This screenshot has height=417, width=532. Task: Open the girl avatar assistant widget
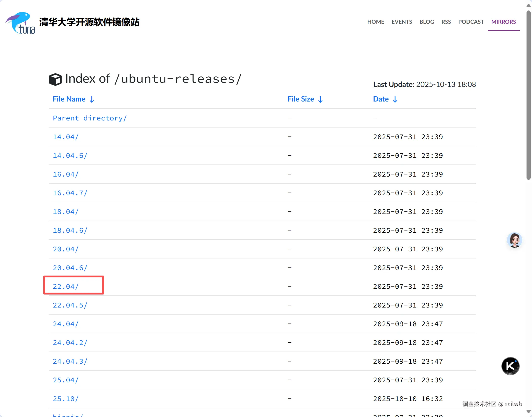coord(515,240)
